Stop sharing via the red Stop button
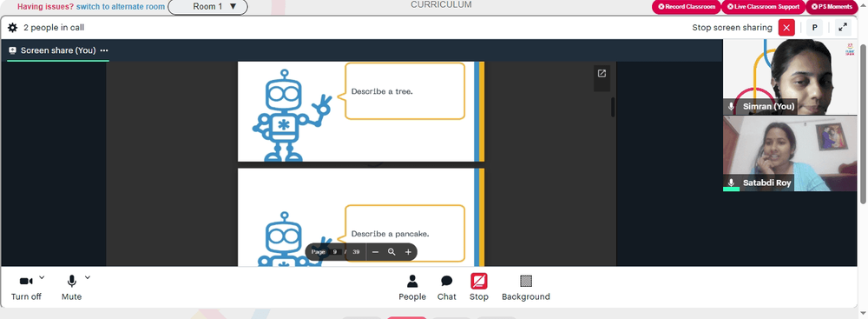 click(x=479, y=288)
